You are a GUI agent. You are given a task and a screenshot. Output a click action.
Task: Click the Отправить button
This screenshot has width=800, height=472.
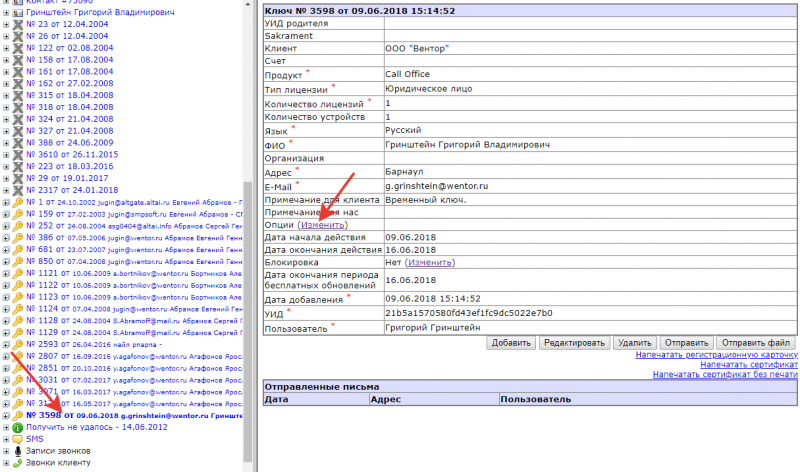(686, 343)
